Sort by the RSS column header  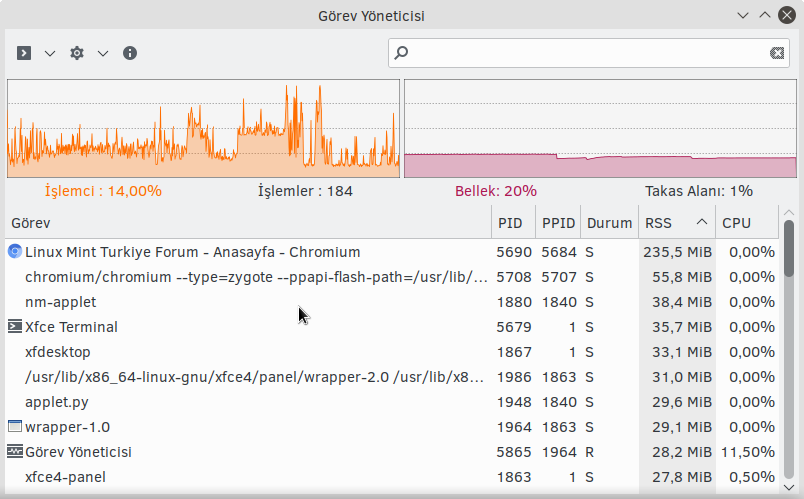pyautogui.click(x=677, y=223)
